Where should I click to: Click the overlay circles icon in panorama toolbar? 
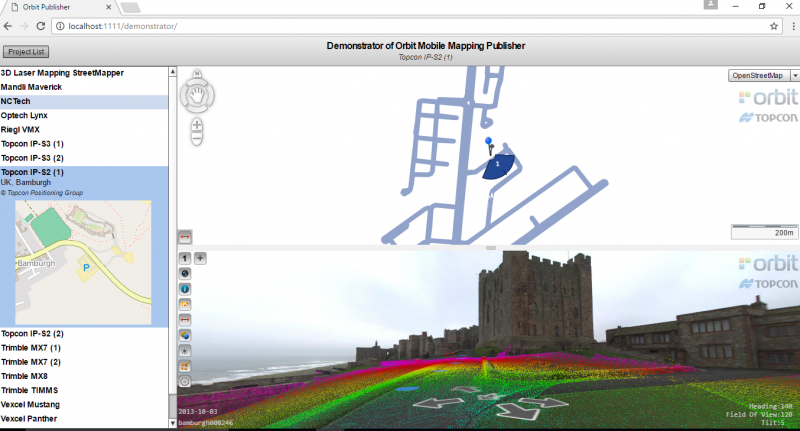pos(185,336)
